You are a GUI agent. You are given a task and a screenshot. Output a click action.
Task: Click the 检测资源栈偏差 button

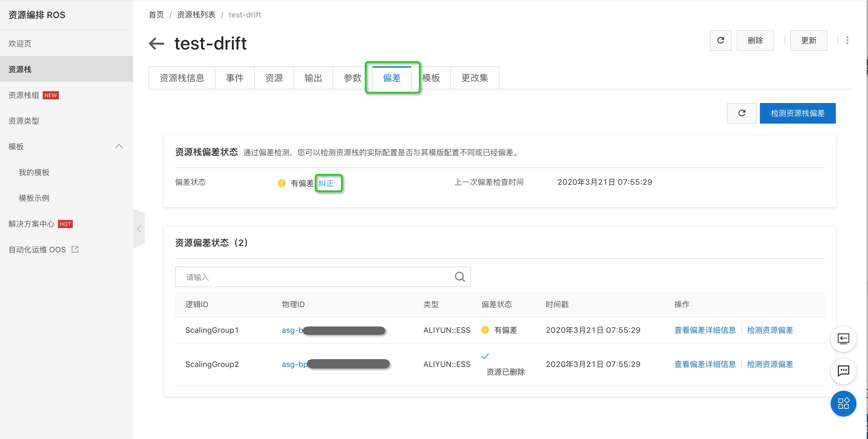click(x=798, y=113)
